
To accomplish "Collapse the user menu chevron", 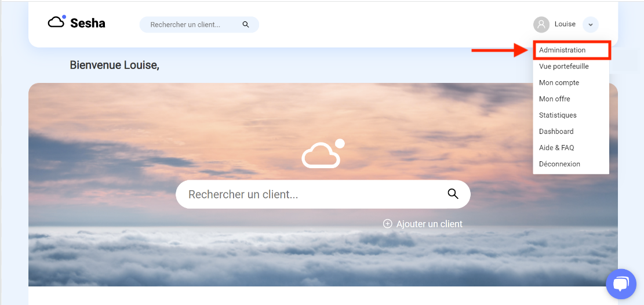I will (x=591, y=25).
